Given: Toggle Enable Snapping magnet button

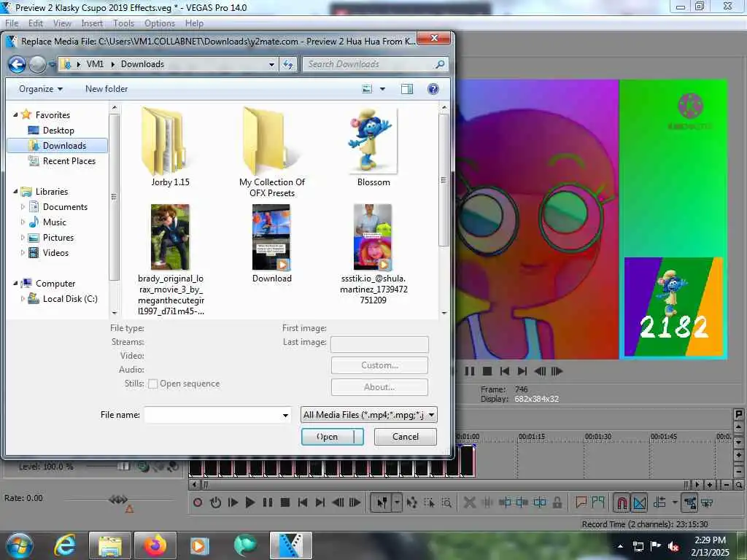Looking at the screenshot, I should [x=622, y=502].
